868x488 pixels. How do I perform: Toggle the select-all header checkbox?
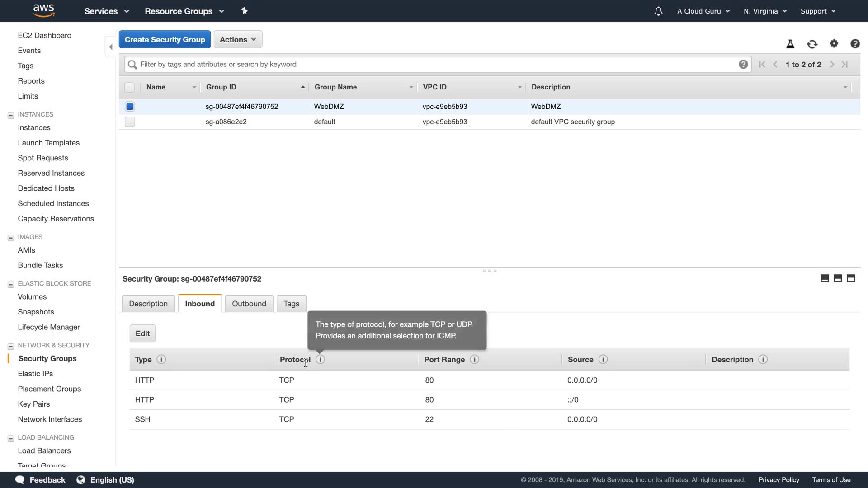pyautogui.click(x=129, y=87)
